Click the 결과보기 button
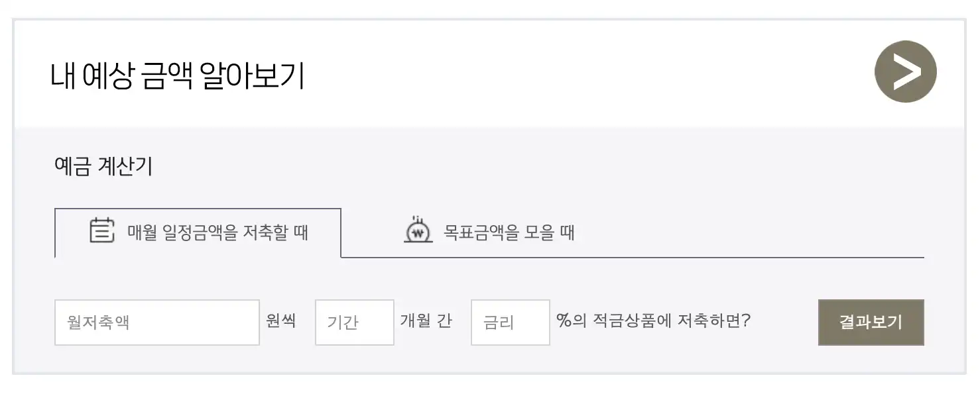980x398 pixels. pyautogui.click(x=870, y=323)
